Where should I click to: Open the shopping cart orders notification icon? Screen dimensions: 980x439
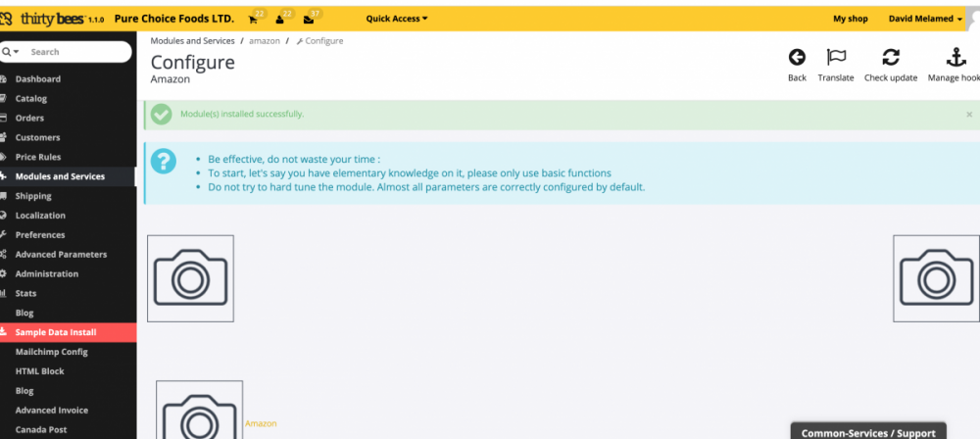coord(253,19)
